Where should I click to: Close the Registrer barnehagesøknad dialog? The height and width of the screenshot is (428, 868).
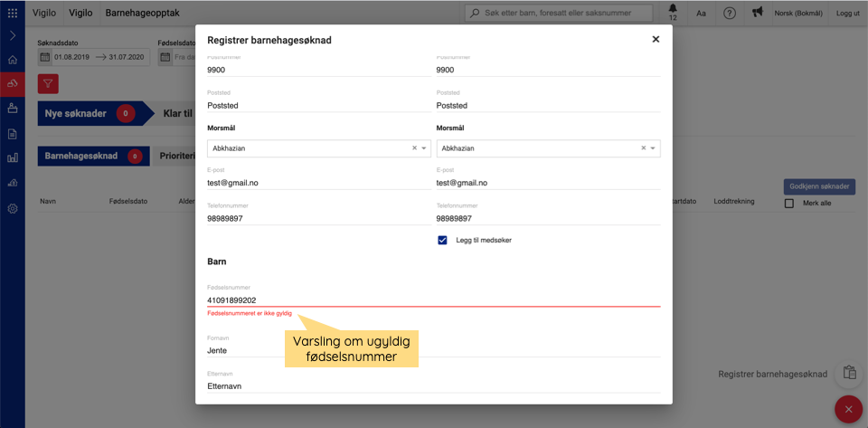pyautogui.click(x=656, y=39)
